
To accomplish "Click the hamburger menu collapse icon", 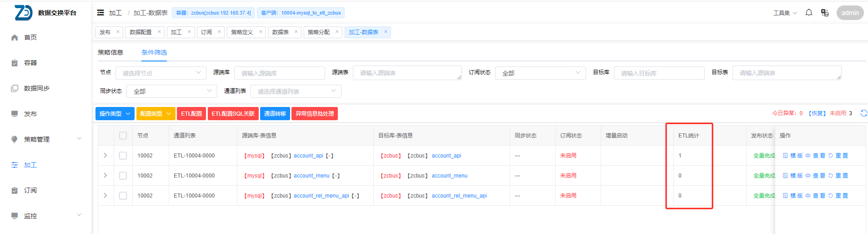I will pos(100,13).
